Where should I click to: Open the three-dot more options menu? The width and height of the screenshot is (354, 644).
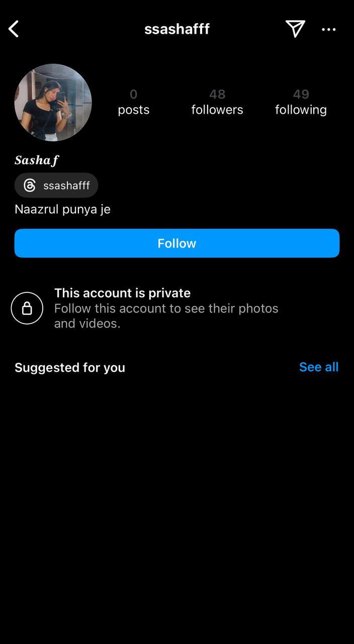pos(329,29)
